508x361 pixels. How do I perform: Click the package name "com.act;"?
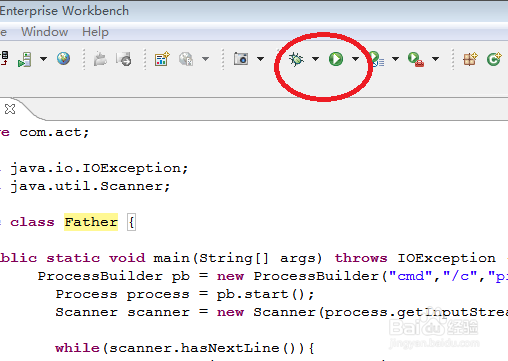coord(54,132)
